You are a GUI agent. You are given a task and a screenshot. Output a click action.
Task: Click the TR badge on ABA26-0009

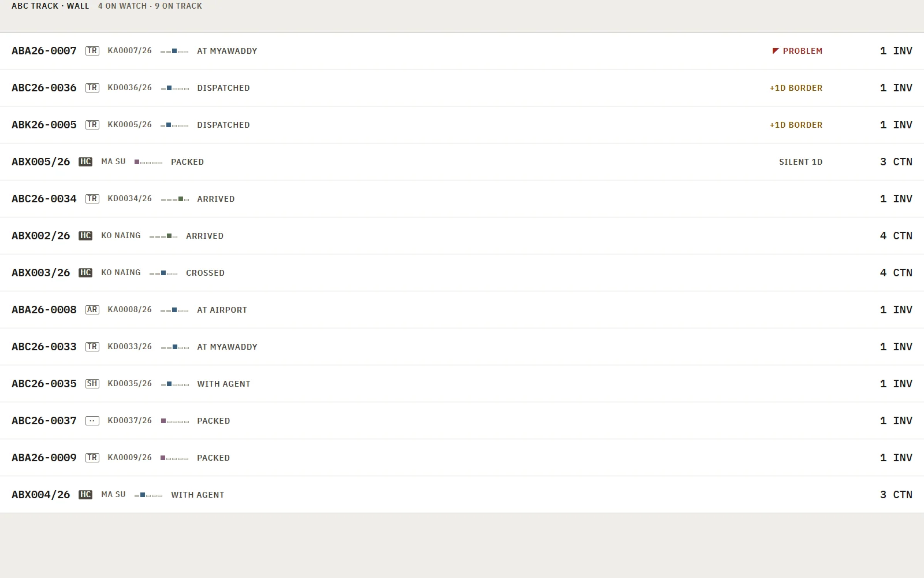pos(92,458)
